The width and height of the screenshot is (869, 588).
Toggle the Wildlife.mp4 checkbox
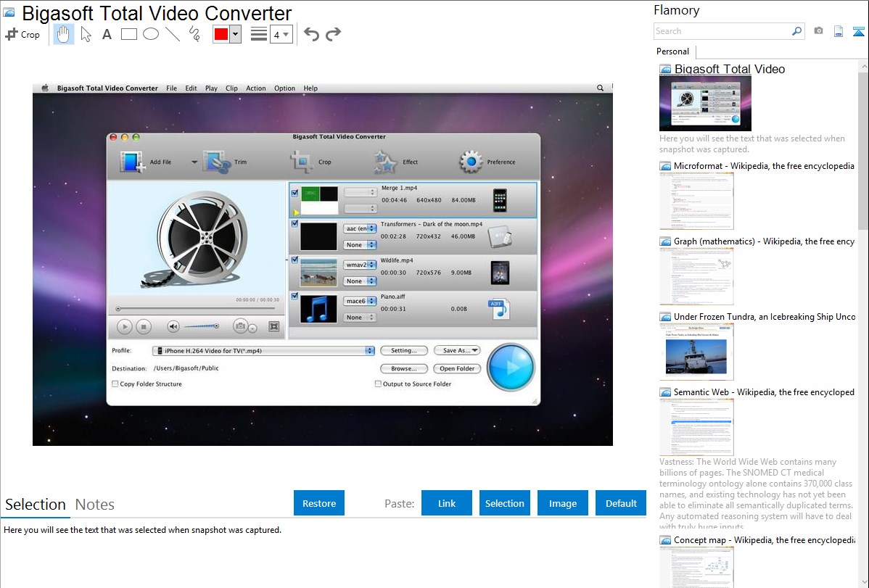pyautogui.click(x=295, y=260)
